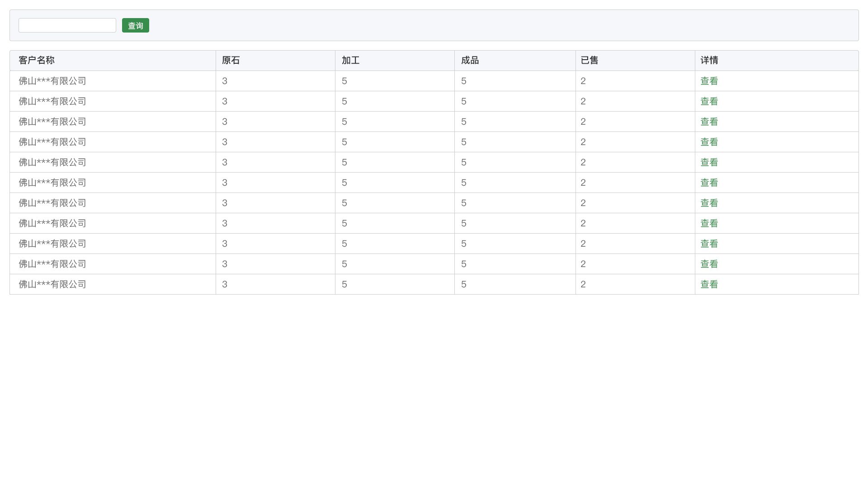Image resolution: width=868 pixels, height=488 pixels.
Task: Select the 已售 column header
Action: (589, 61)
